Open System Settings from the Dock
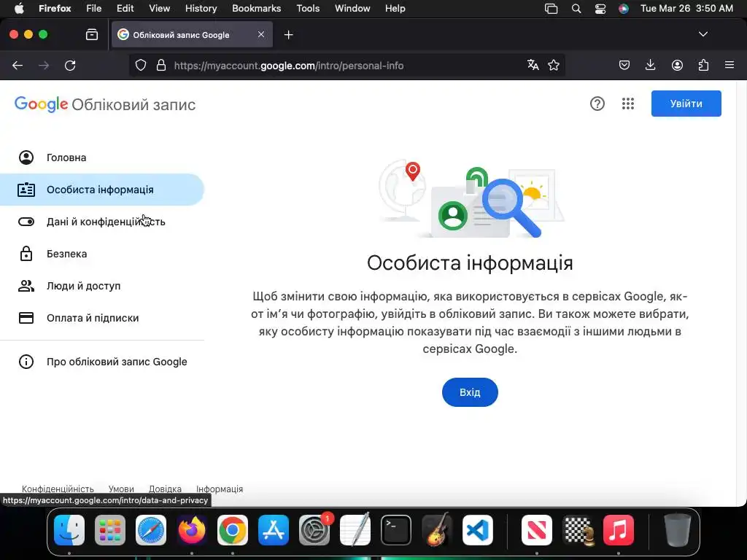The height and width of the screenshot is (560, 747). click(314, 530)
